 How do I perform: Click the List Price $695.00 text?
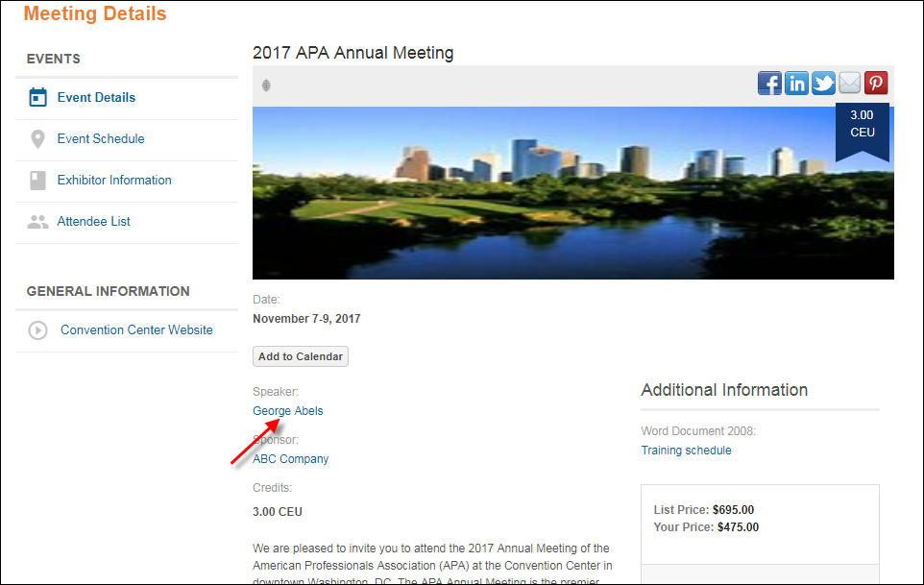tap(704, 509)
